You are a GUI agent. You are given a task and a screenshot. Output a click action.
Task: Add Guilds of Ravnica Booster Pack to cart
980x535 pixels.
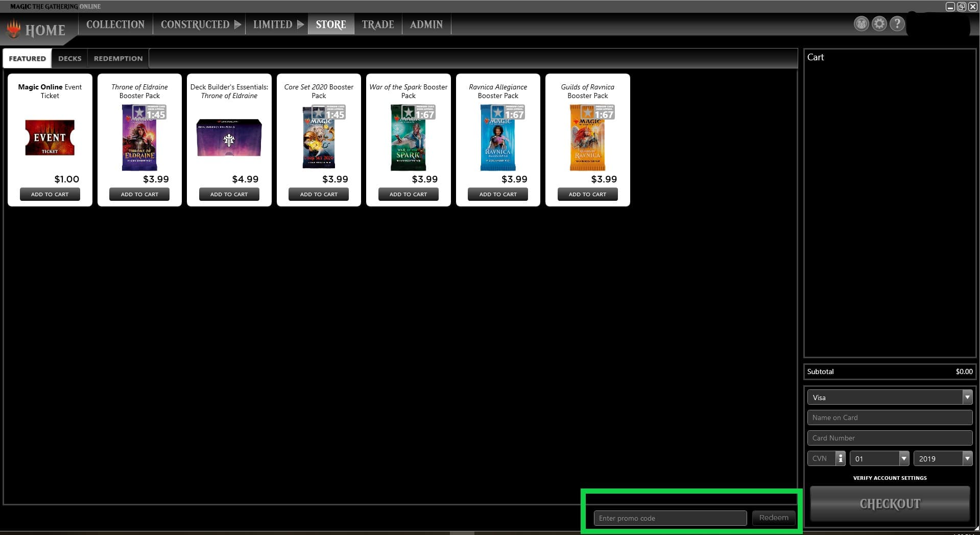pyautogui.click(x=588, y=194)
